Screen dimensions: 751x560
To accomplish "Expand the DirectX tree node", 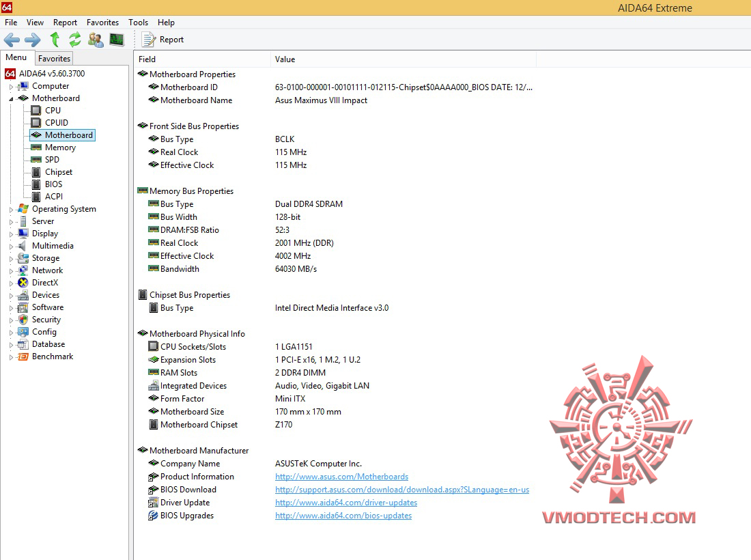I will 11,283.
